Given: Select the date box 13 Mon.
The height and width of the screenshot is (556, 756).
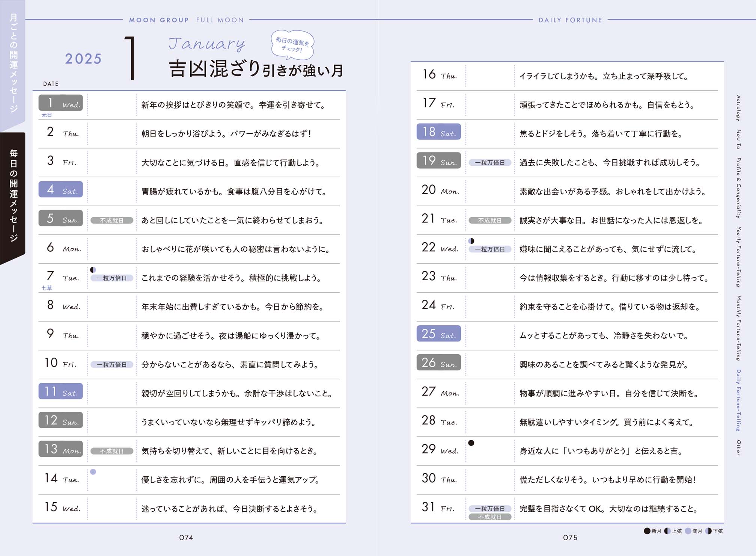Looking at the screenshot, I should [x=60, y=449].
